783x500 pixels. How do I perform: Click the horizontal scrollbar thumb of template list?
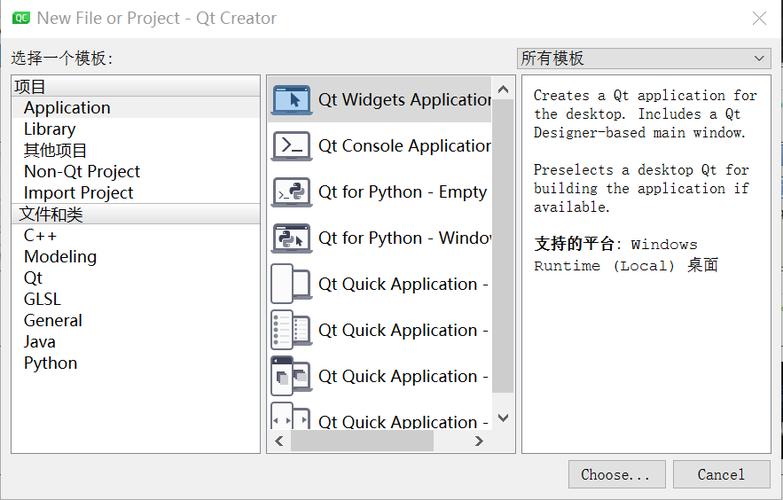363,441
